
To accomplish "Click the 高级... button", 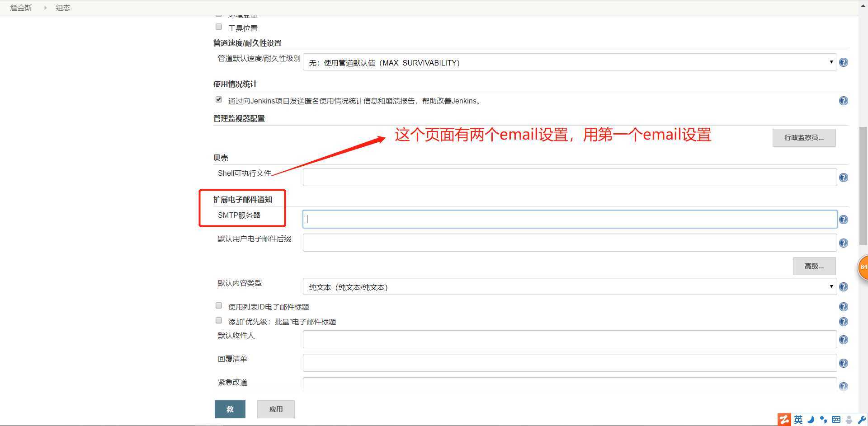I will point(814,266).
